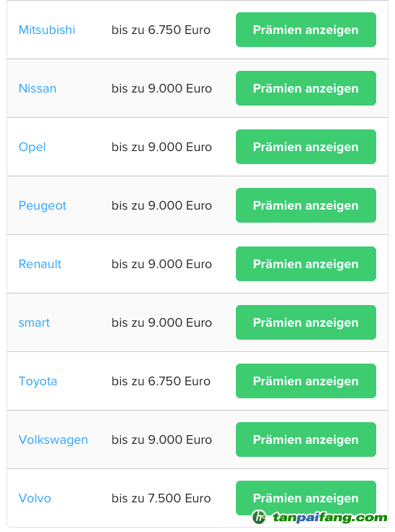Select Prämien anzeigen in Toyota row
The image size is (395, 532).
click(306, 381)
